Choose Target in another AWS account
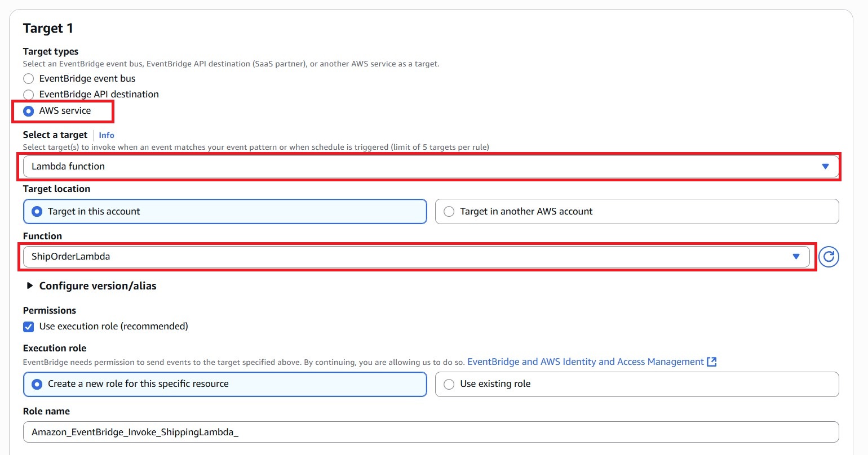The width and height of the screenshot is (868, 455). (449, 211)
